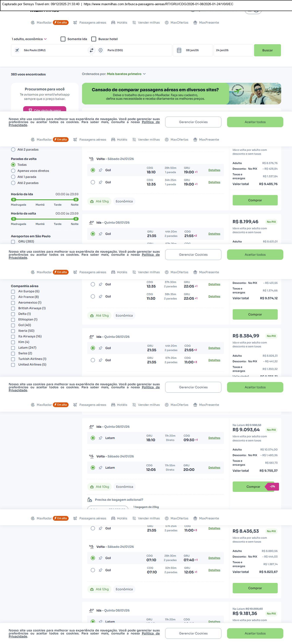292x644 pixels.
Task: Open the '1 adulto, econômica' passenger dropdown
Action: click(x=29, y=39)
